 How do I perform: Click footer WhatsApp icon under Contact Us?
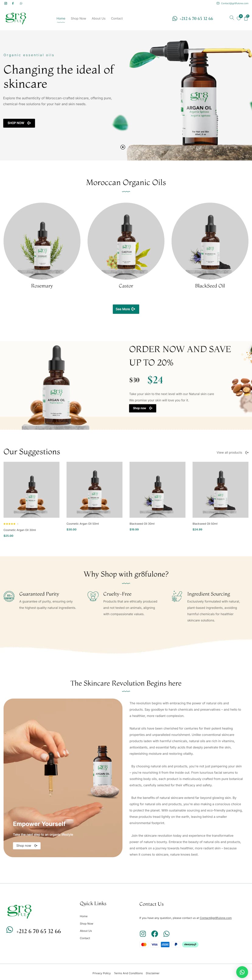[x=166, y=934]
